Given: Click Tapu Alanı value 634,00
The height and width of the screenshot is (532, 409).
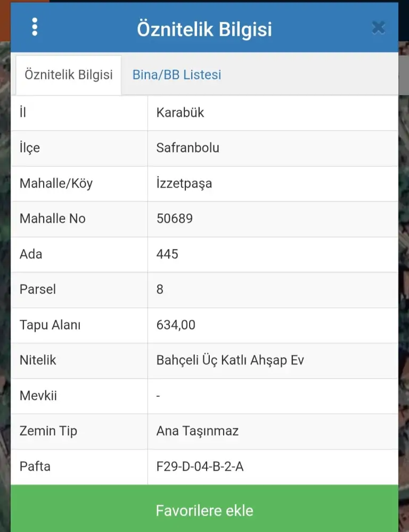Looking at the screenshot, I should [x=176, y=325].
